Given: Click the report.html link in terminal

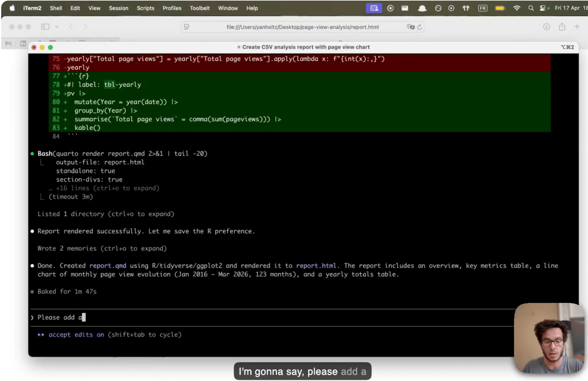Looking at the screenshot, I should [316, 266].
